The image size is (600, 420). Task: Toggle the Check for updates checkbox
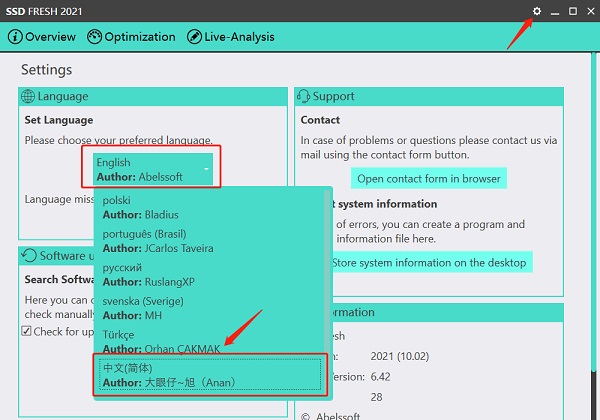[27, 331]
